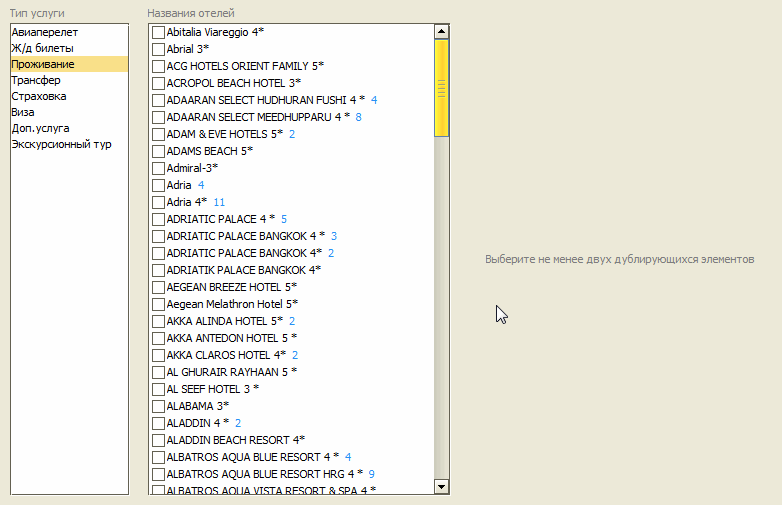Tick ADRIATIC PALACE BANGKOK 4* checkbox with count 2
Screen dimensions: 782x505
[158, 253]
